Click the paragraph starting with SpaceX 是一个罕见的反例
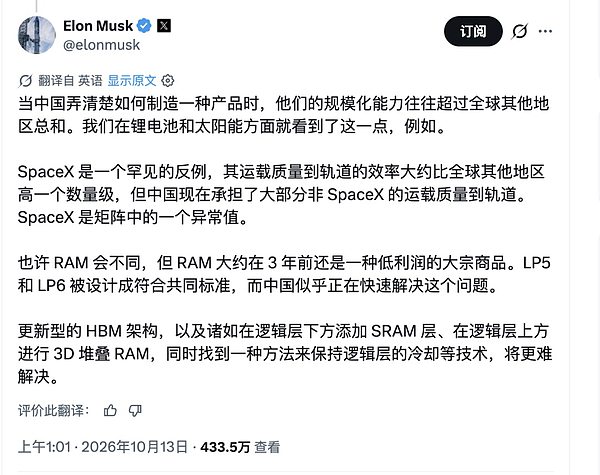The height and width of the screenshot is (475, 600). (x=282, y=195)
